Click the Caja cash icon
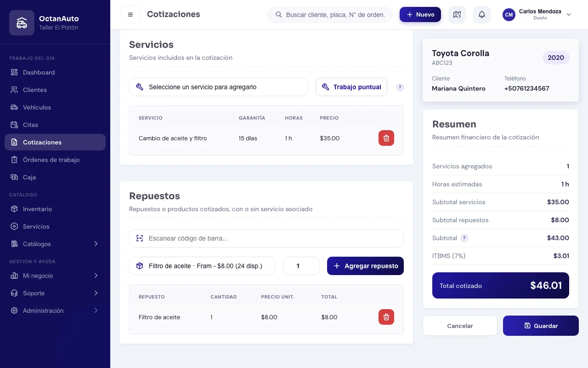The image size is (588, 368). point(14,177)
